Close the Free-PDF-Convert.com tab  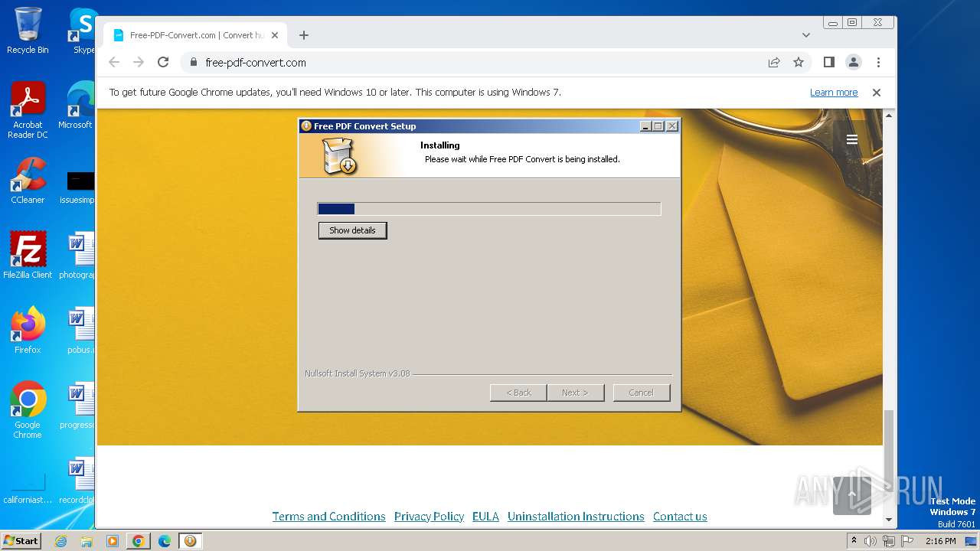[x=275, y=35]
